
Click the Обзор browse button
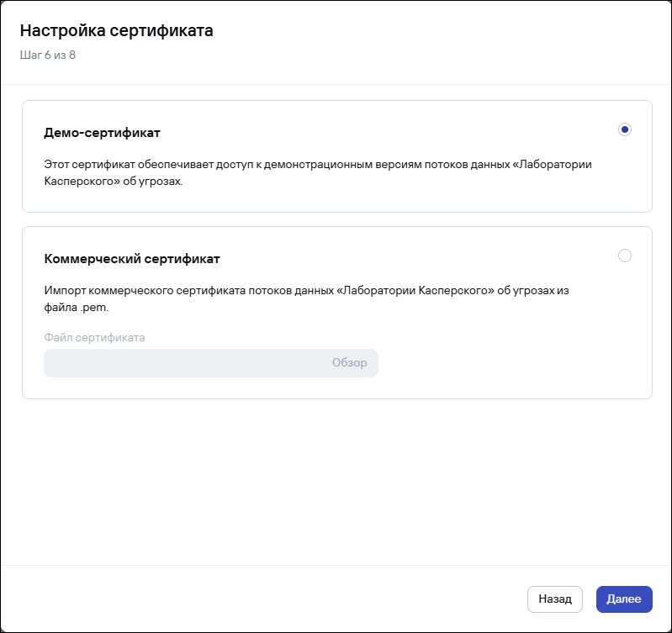click(350, 363)
